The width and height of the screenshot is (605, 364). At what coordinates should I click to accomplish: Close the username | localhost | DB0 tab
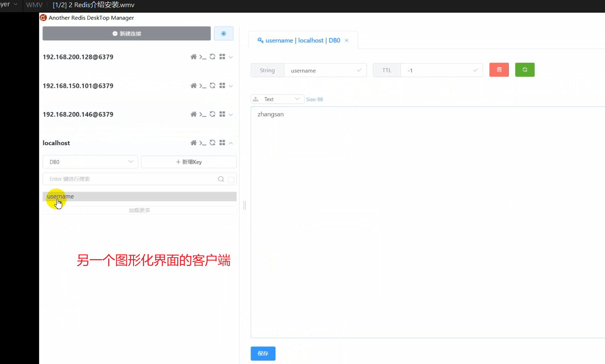pos(347,40)
